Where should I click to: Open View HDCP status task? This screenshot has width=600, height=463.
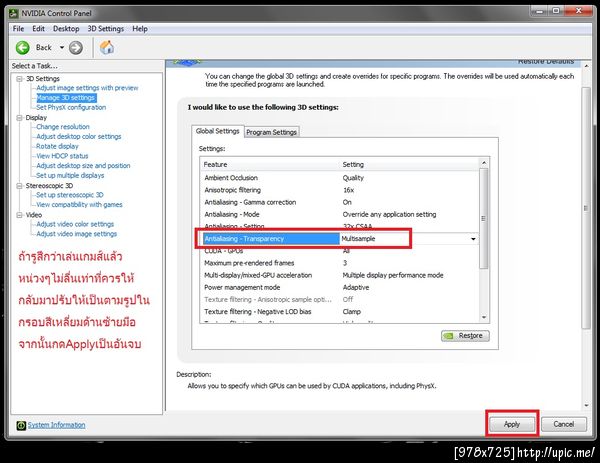pyautogui.click(x=62, y=156)
